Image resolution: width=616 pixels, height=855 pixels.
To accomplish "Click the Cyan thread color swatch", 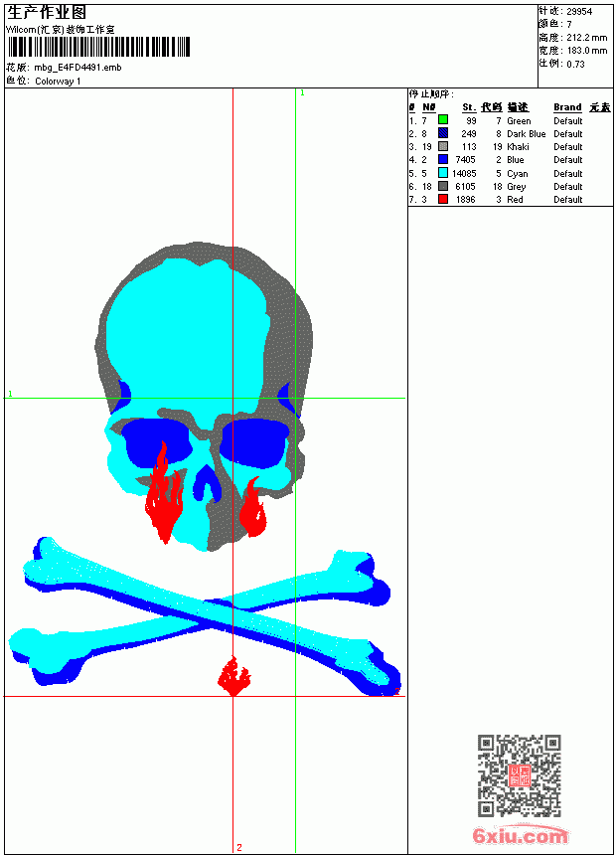I will (x=443, y=173).
